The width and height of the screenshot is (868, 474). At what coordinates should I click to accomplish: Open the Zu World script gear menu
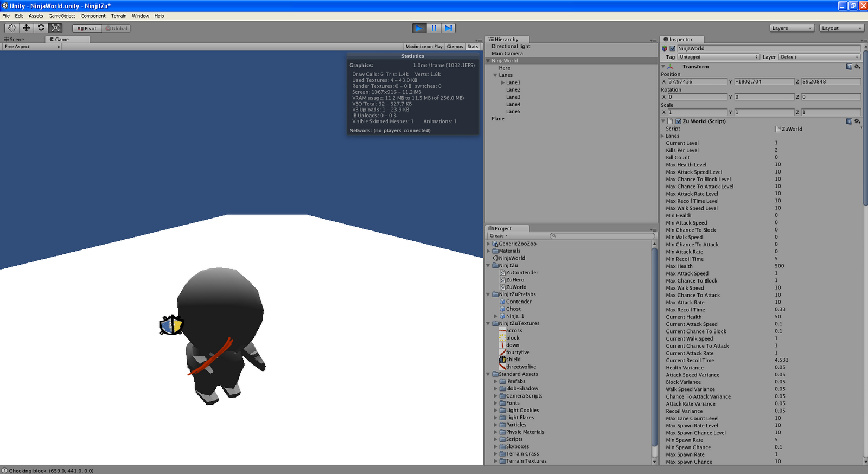858,121
